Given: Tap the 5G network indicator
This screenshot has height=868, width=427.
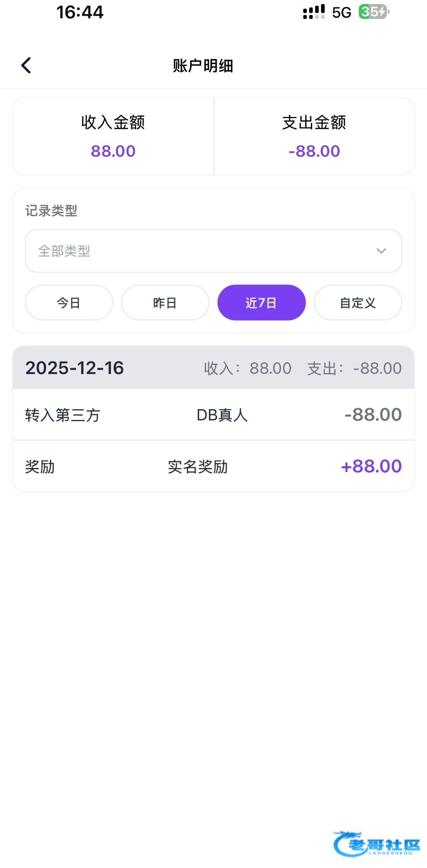Looking at the screenshot, I should click(x=342, y=13).
